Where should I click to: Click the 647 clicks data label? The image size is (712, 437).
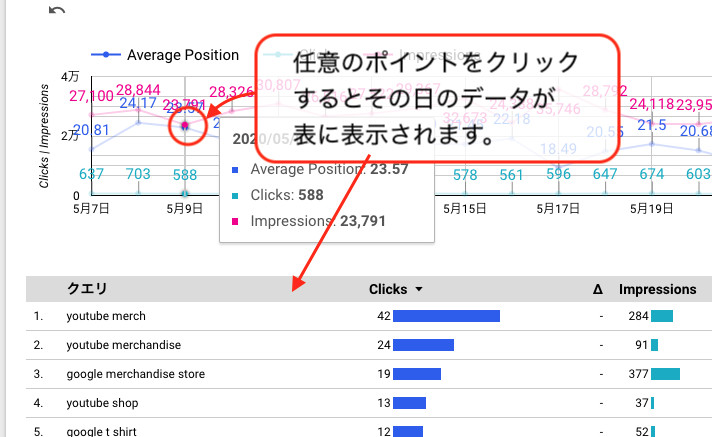(605, 174)
